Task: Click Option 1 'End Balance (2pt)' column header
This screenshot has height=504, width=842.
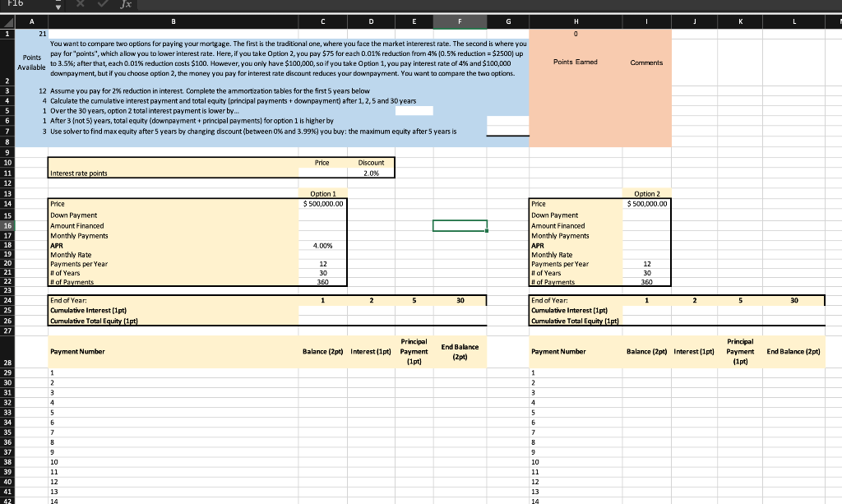Action: pyautogui.click(x=460, y=352)
